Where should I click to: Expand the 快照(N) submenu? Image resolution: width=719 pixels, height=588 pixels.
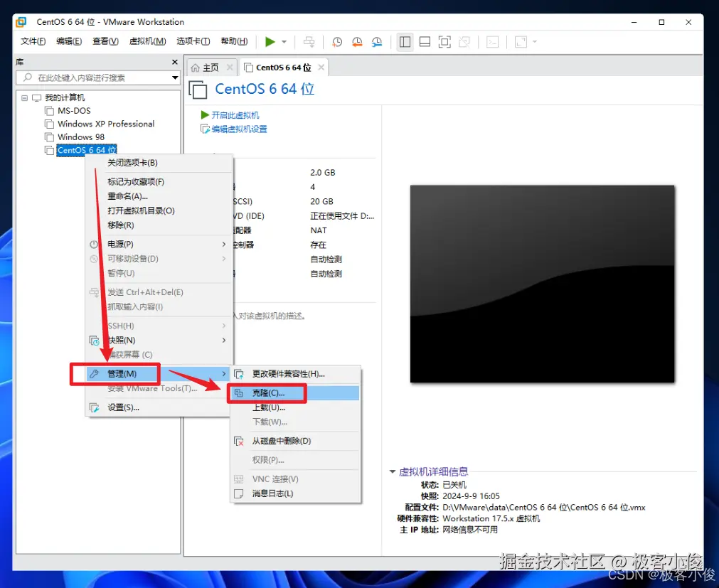pos(159,340)
